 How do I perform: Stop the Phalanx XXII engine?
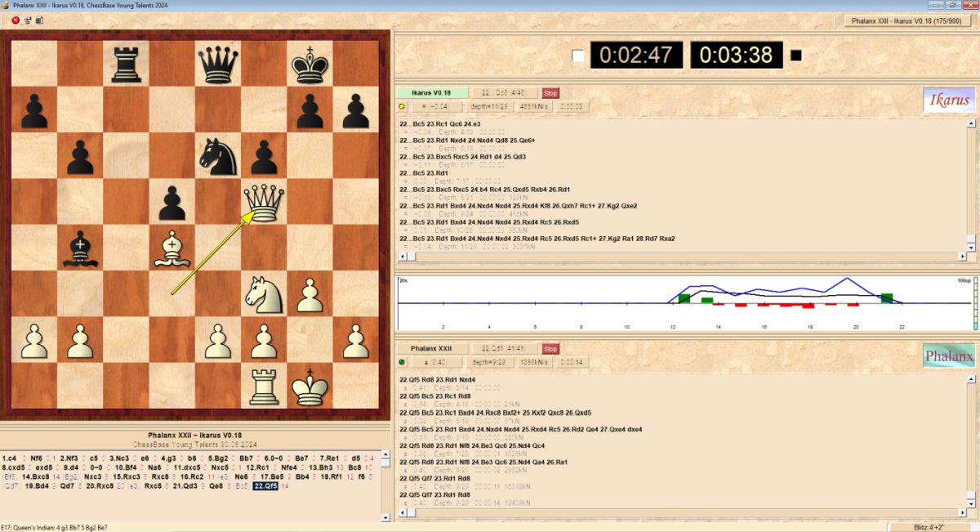(550, 349)
